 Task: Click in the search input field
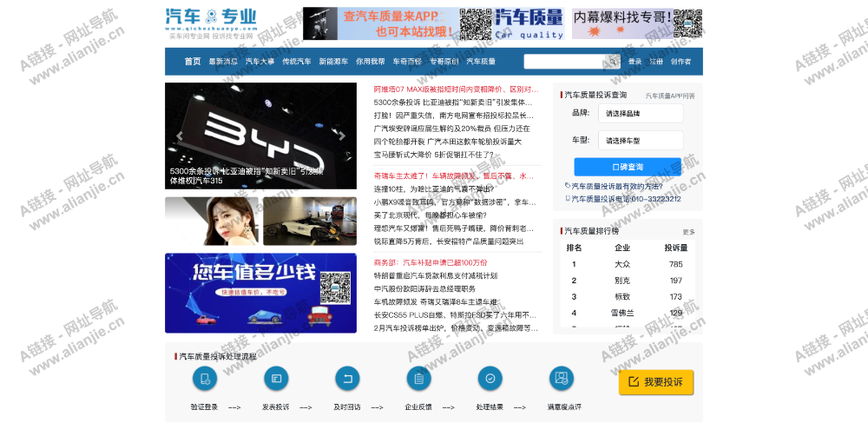point(566,62)
